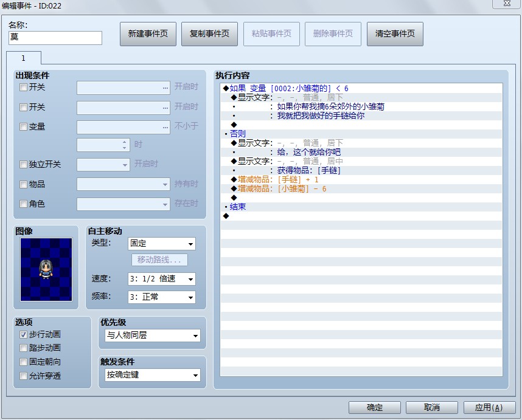The image size is (522, 420).
Task: Select line 获得物品：[手链]
Action: coord(361,170)
